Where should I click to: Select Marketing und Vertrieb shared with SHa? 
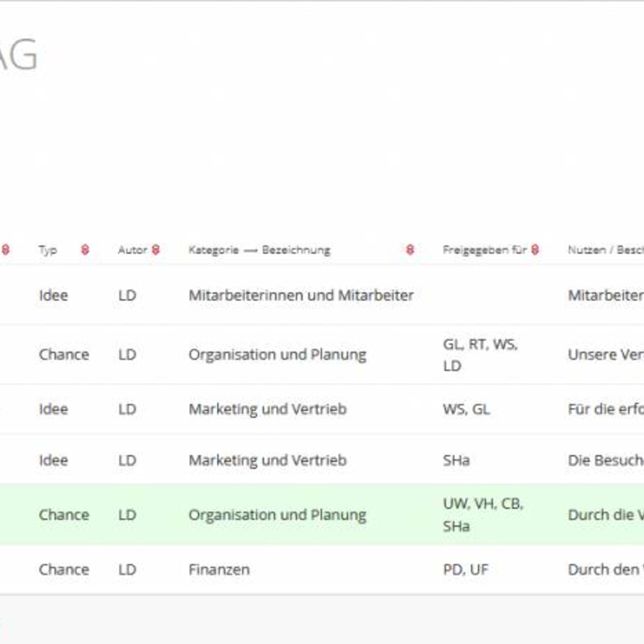coord(267,460)
